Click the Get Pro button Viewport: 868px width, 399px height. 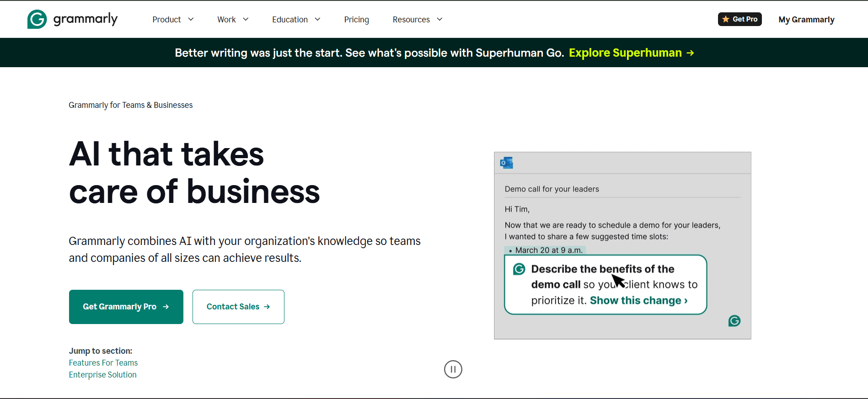tap(740, 19)
